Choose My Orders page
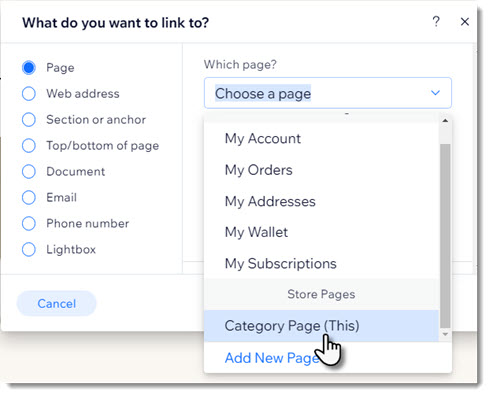This screenshot has width=489, height=395. coord(321,170)
